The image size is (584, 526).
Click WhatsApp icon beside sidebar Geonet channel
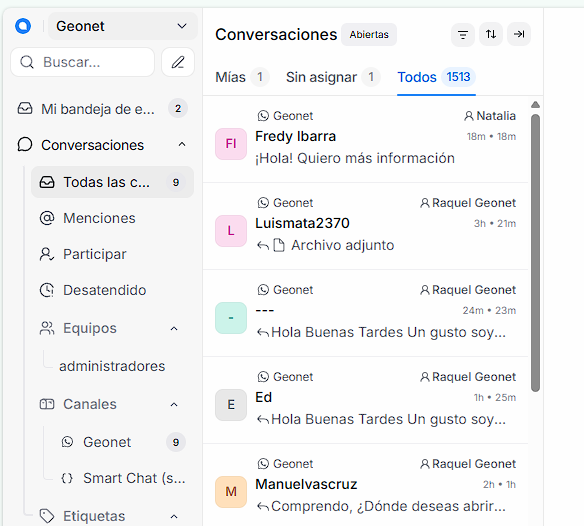pos(67,442)
